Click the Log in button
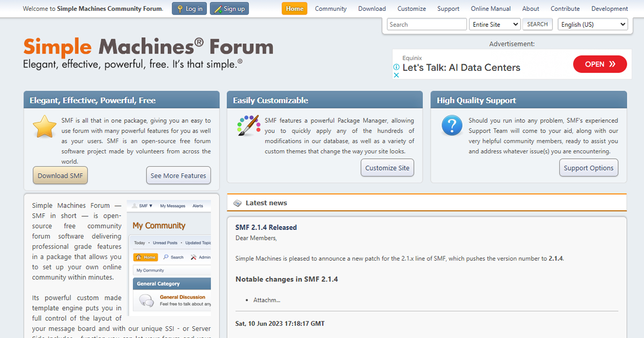The image size is (644, 338). click(x=189, y=9)
